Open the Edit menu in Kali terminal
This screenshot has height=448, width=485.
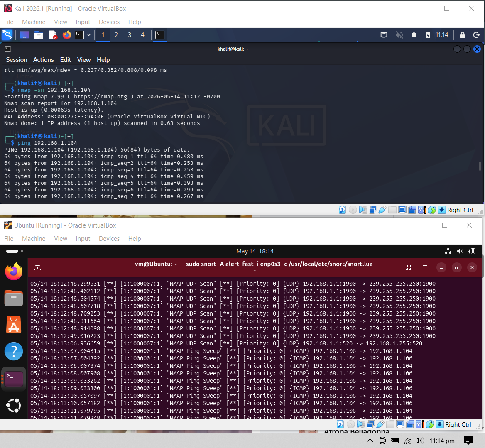(65, 60)
